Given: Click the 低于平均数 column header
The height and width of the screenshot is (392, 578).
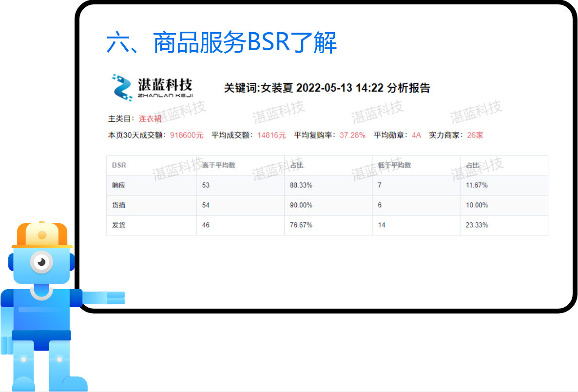Looking at the screenshot, I should point(394,165).
